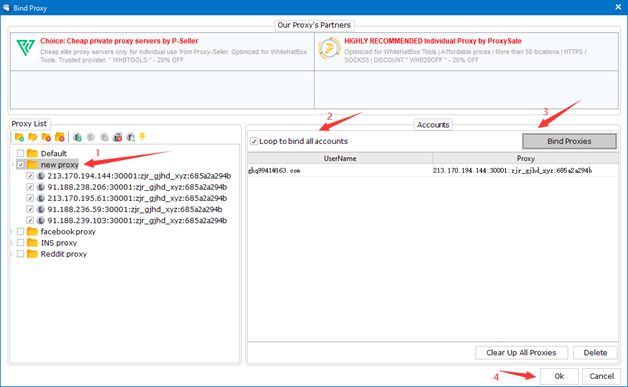
Task: Uncheck the 91.188.239.103 proxy checkbox
Action: click(30, 220)
